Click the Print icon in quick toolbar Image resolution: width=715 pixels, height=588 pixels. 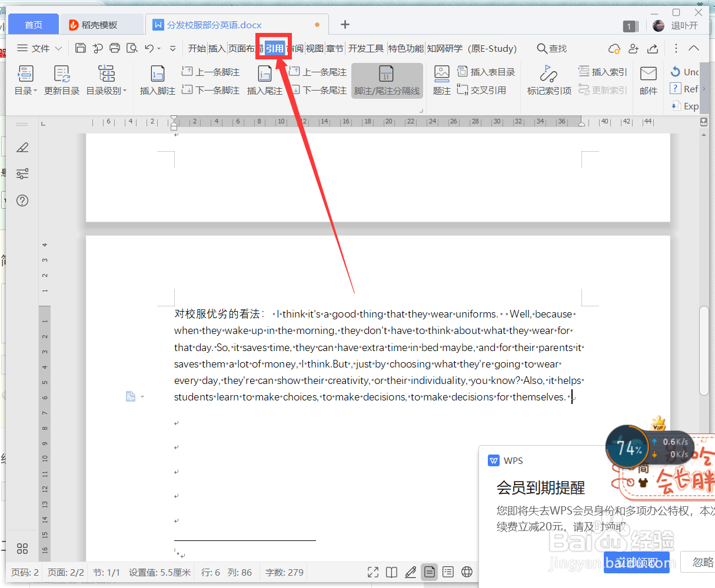[x=115, y=48]
